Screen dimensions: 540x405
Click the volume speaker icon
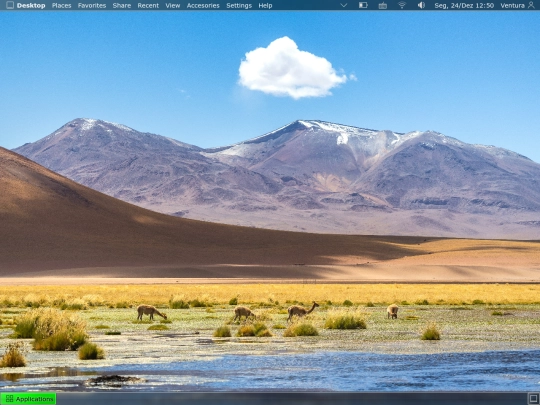coord(421,5)
